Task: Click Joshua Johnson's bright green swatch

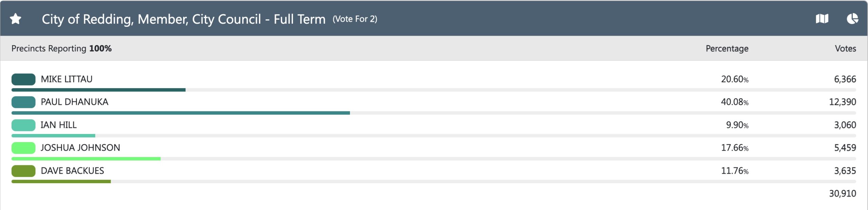Action: pos(23,148)
